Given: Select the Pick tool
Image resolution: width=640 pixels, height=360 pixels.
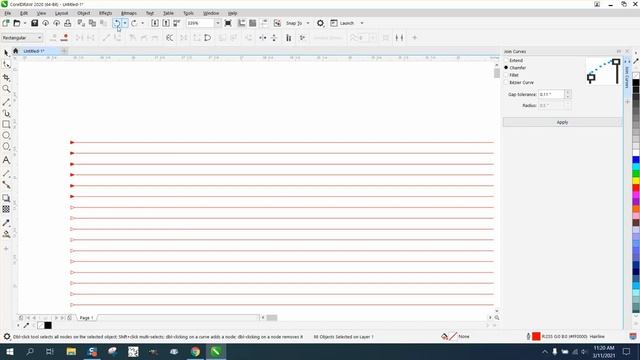Looking at the screenshot, I should [x=6, y=53].
